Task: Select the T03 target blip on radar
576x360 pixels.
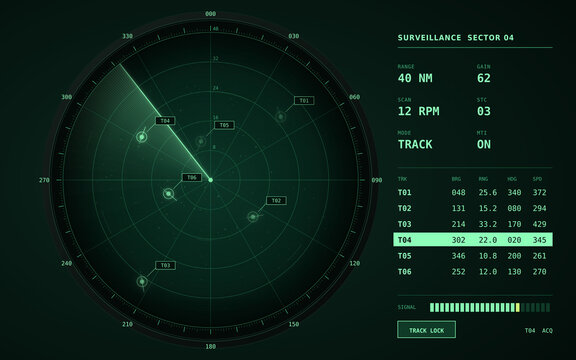Action: coord(142,282)
